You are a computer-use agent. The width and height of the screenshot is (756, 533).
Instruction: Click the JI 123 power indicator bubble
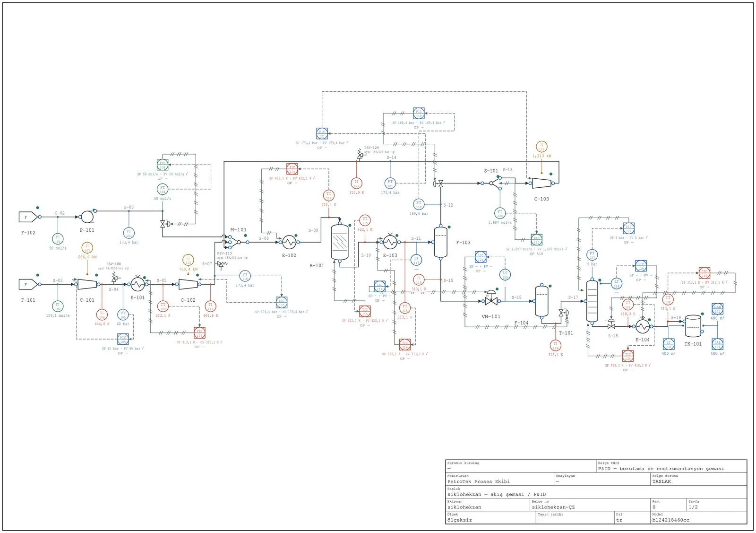[541, 147]
